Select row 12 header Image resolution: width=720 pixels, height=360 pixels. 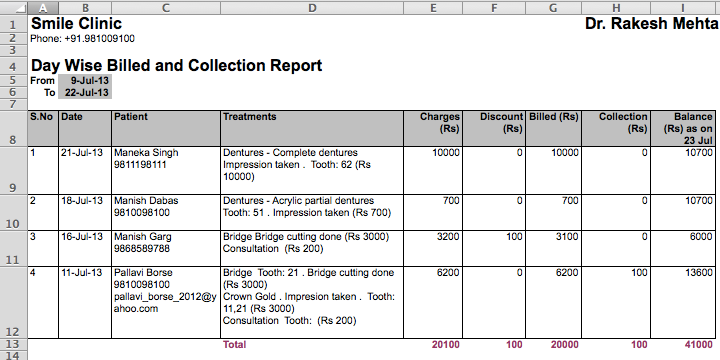14,303
